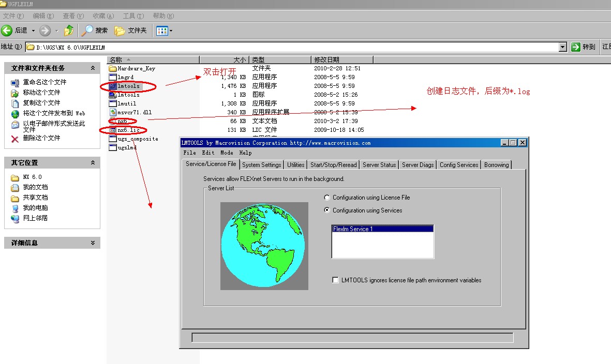The image size is (611, 364).
Task: Open the Help menu in LMTOOLS
Action: (246, 153)
